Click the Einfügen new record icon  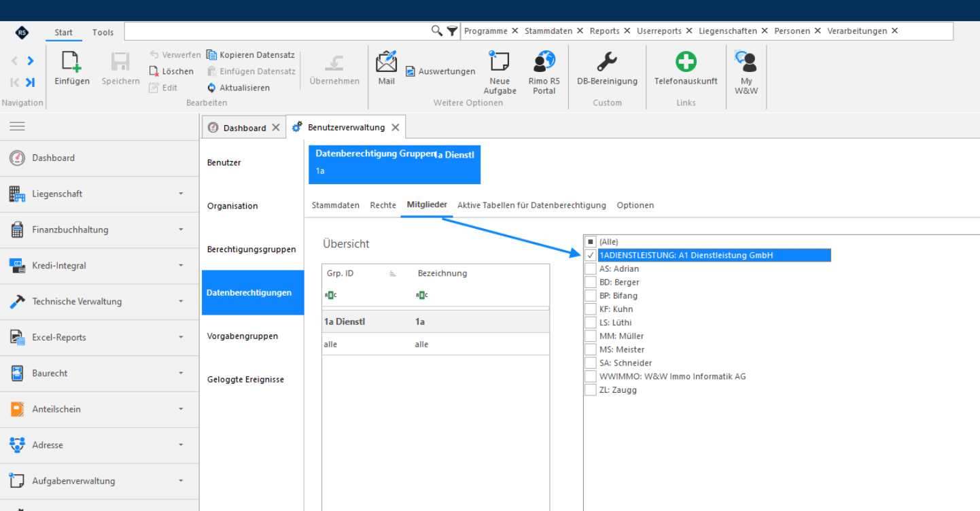point(71,62)
